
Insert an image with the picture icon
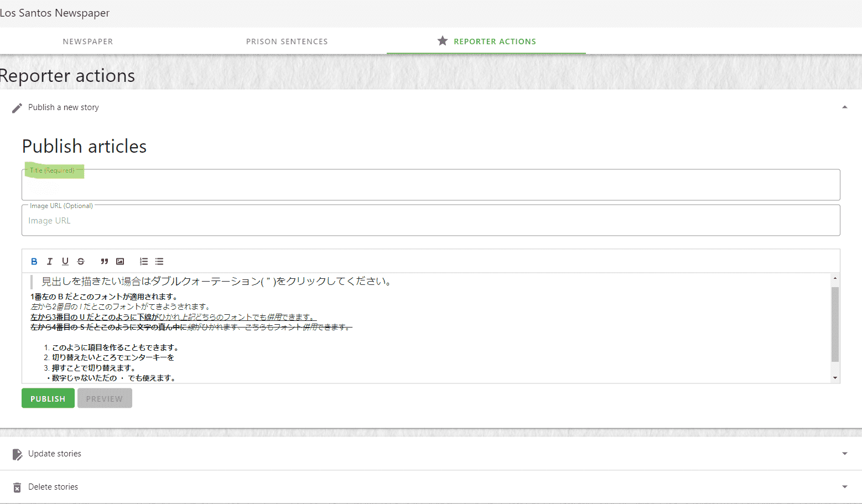[120, 261]
